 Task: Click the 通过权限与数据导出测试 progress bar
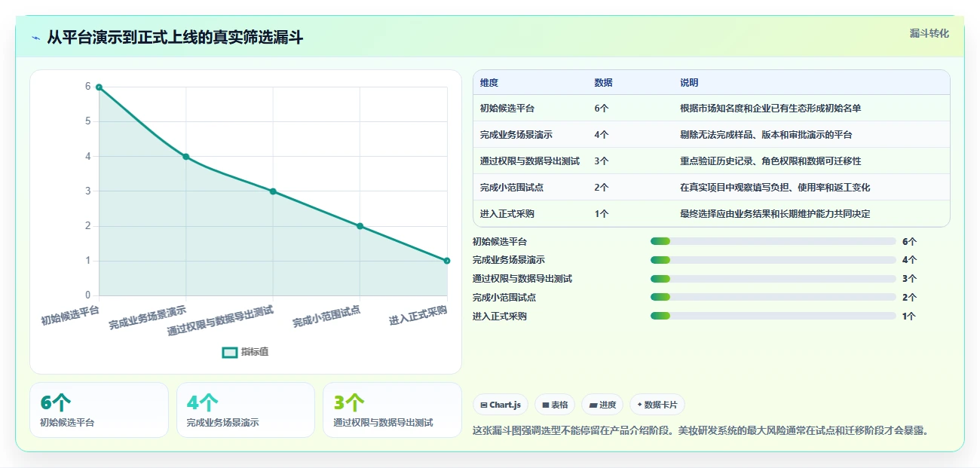773,279
